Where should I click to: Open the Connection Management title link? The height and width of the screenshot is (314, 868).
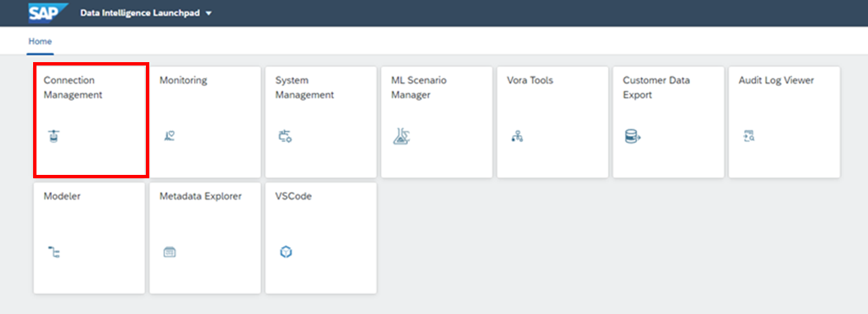(x=73, y=88)
